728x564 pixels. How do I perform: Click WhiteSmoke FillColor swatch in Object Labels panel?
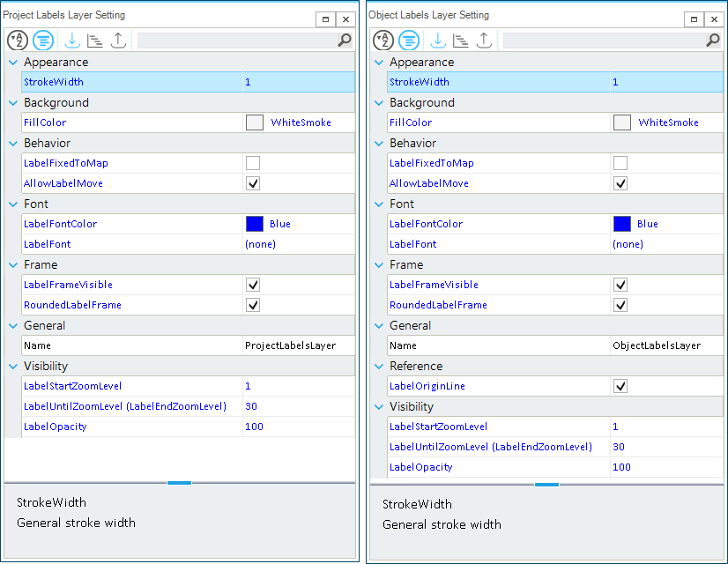point(622,122)
